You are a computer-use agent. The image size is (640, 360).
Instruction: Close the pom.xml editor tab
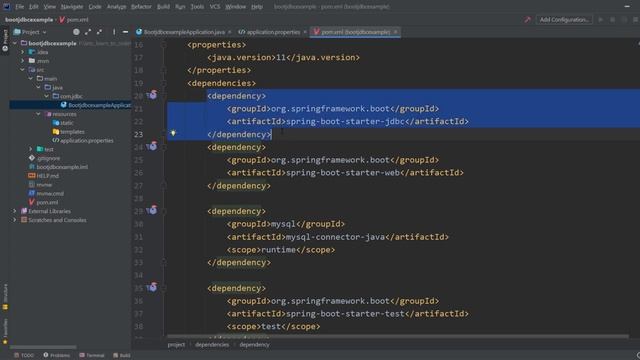396,32
